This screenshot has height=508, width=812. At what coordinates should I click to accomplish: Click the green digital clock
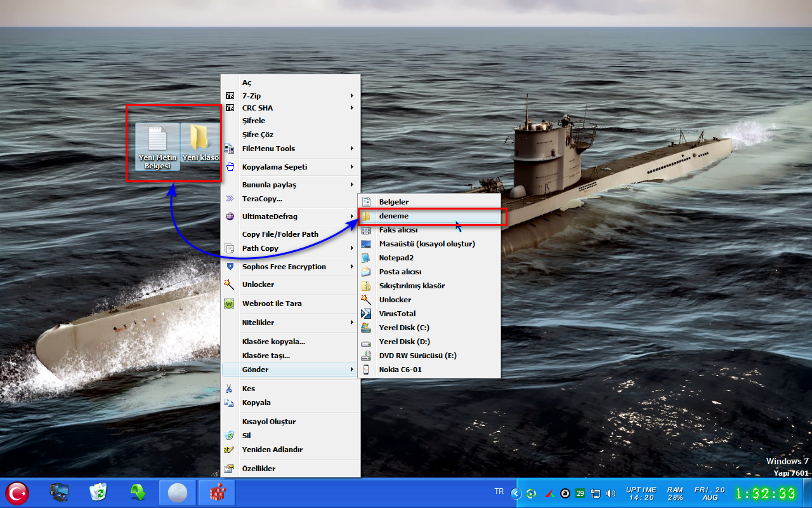(x=766, y=493)
